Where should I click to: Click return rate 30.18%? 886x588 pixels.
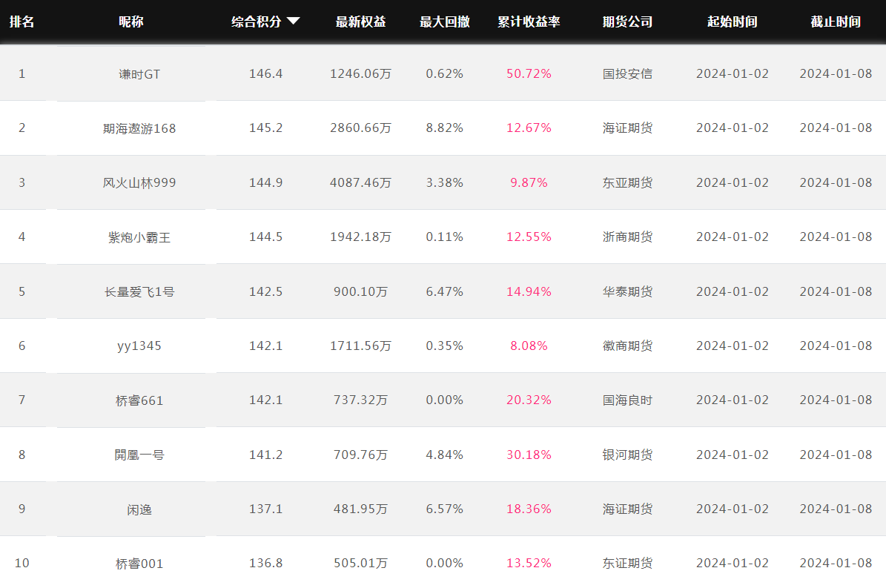click(x=529, y=455)
